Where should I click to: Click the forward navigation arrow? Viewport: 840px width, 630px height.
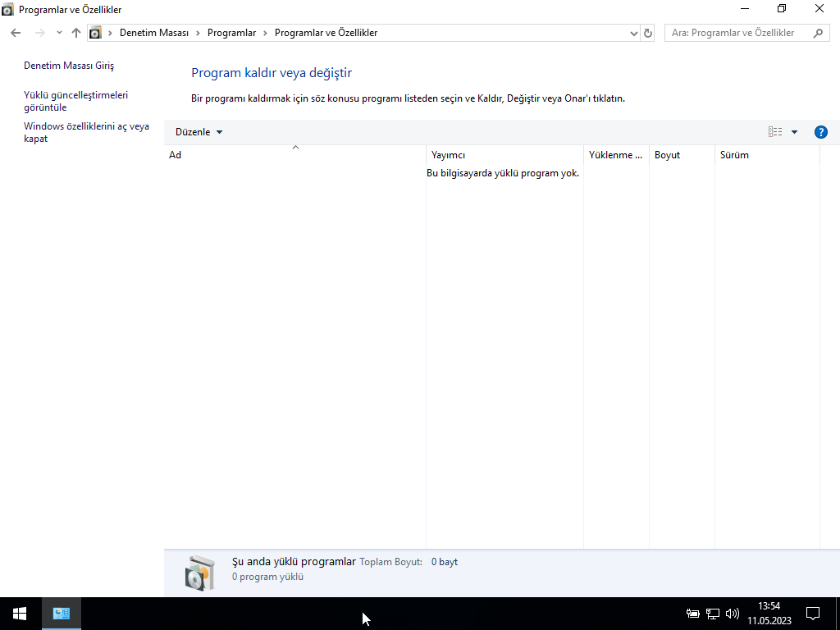[x=39, y=33]
